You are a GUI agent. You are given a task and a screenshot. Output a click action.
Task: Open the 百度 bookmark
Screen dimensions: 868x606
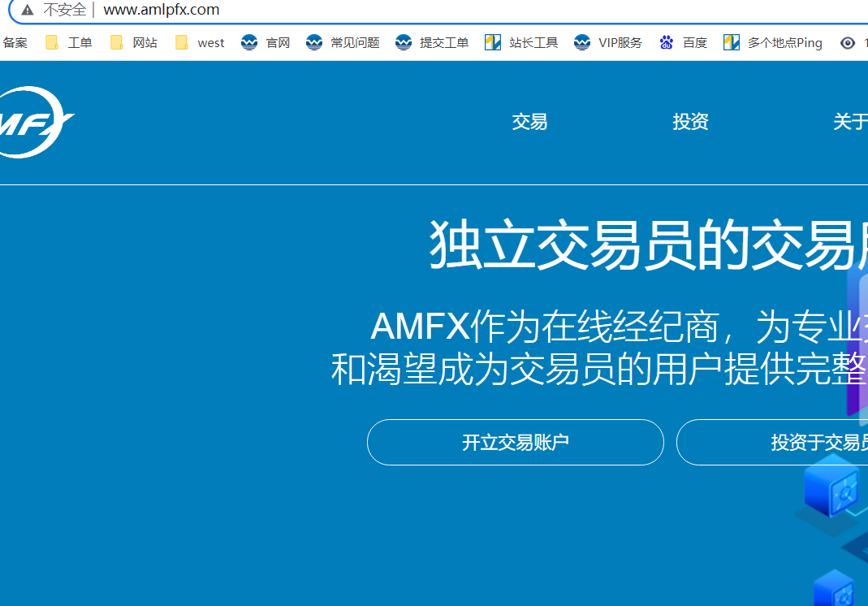[x=684, y=43]
